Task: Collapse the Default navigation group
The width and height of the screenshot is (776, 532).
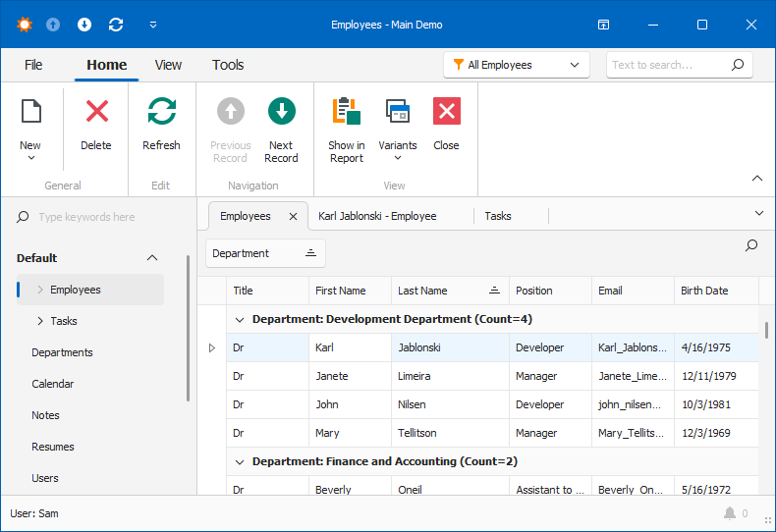Action: [x=152, y=258]
